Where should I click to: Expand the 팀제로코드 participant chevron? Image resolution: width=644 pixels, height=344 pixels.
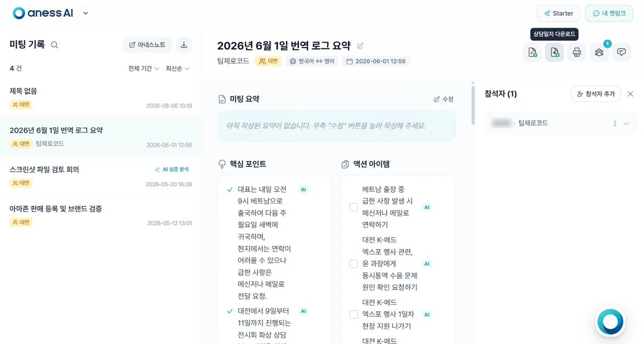[x=626, y=123]
